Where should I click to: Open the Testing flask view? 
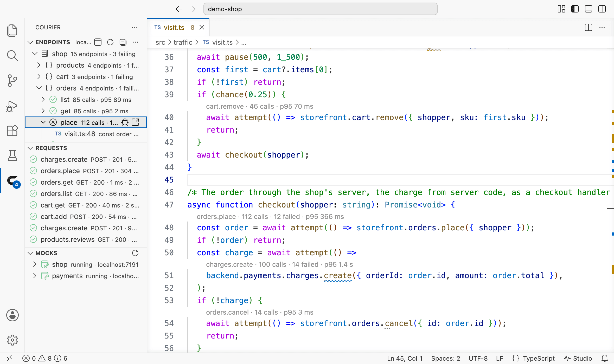(12, 155)
